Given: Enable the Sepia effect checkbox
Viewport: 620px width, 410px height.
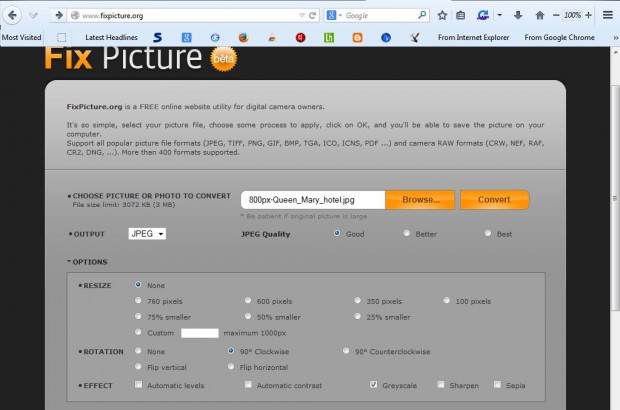Looking at the screenshot, I should point(497,384).
